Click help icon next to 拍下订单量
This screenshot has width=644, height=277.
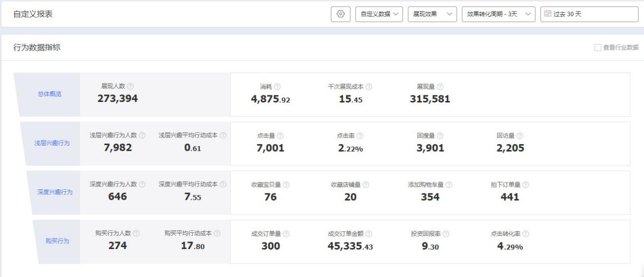coord(525,185)
